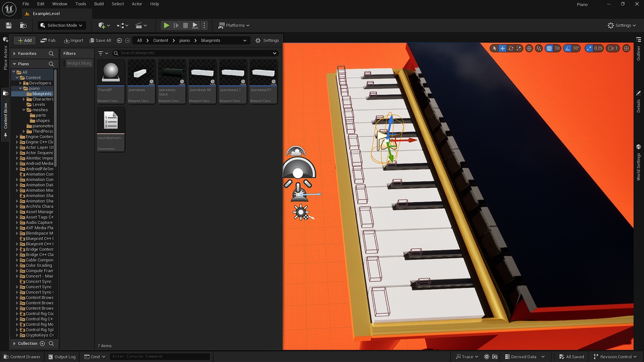Click the Content breadcrumb in the path
Screen dimensions: 644x362
pos(160,40)
